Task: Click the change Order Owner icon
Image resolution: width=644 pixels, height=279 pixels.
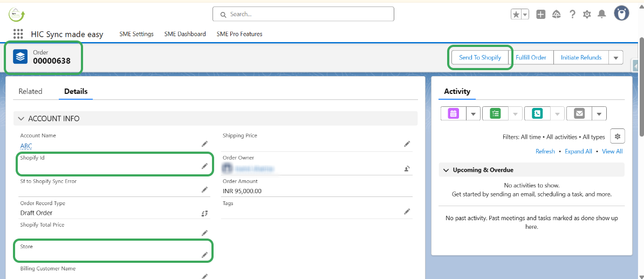Action: pyautogui.click(x=407, y=169)
